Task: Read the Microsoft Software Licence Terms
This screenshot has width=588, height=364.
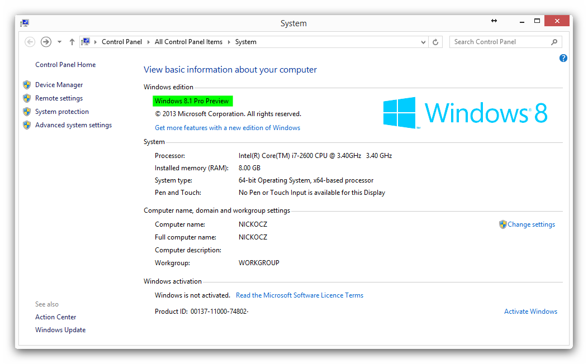Action: coord(300,295)
